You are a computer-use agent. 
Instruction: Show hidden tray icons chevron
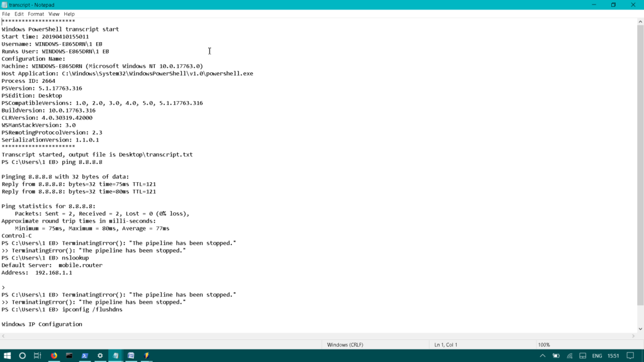[543, 356]
